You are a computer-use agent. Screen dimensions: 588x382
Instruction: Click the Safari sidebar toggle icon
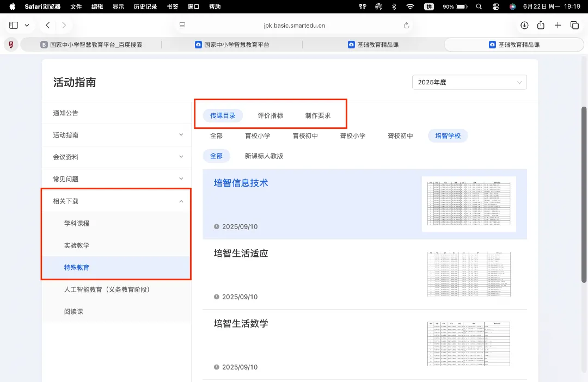pos(14,25)
